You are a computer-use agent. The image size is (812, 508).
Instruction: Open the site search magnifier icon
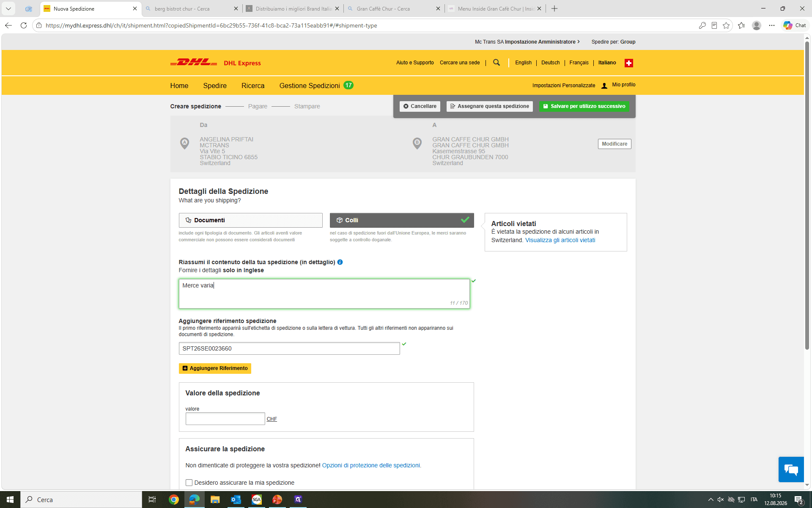497,63
